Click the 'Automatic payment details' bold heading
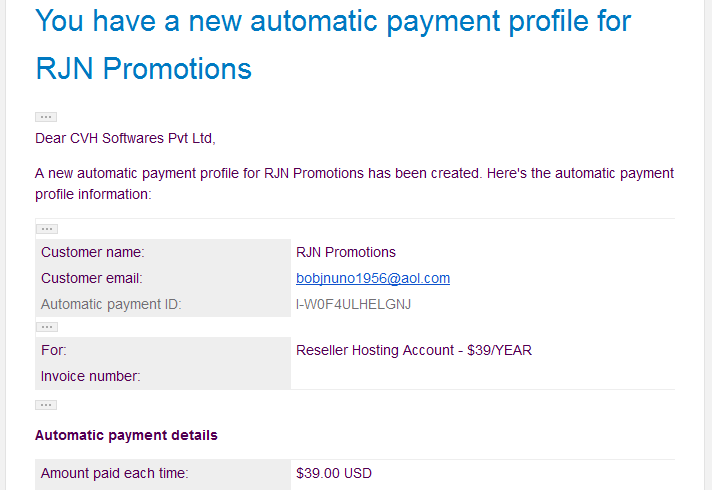Image resolution: width=712 pixels, height=490 pixels. pos(126,435)
